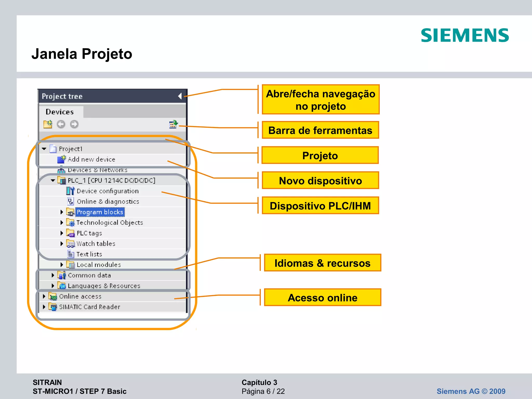Screen dimensions: 532x399
Task: Expand the PLC tags folder
Action: click(62, 233)
